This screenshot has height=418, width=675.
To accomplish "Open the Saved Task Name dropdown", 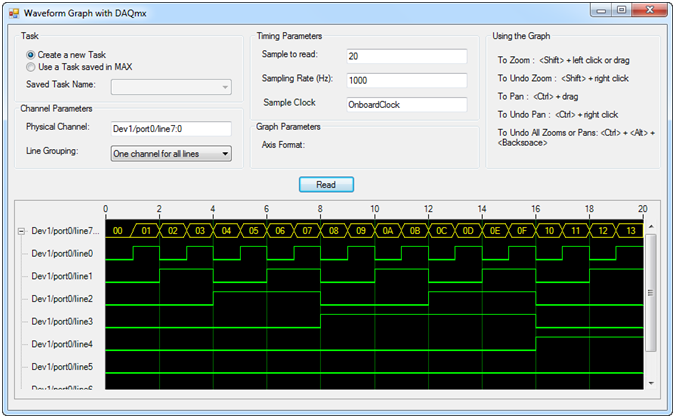I will (x=171, y=87).
